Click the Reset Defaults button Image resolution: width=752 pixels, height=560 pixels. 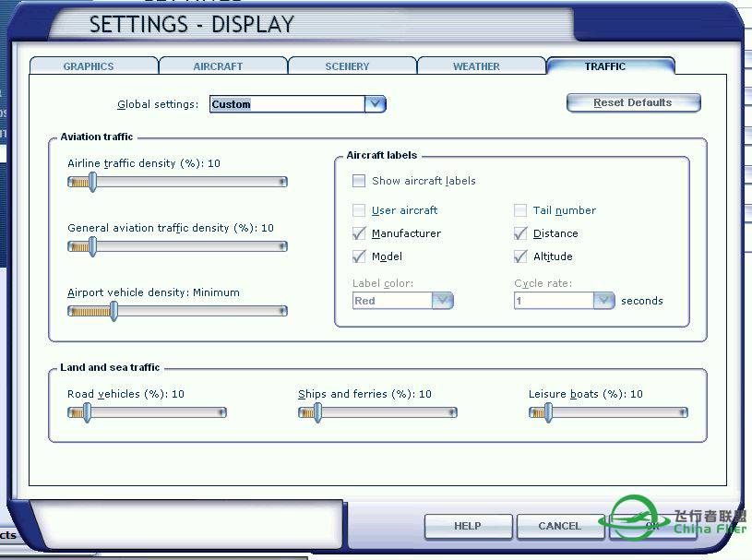coord(633,102)
